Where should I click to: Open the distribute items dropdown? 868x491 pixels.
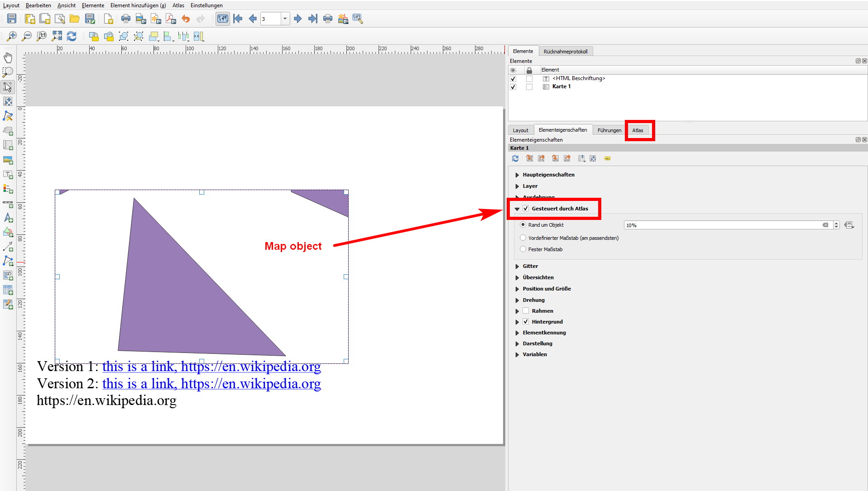(184, 36)
